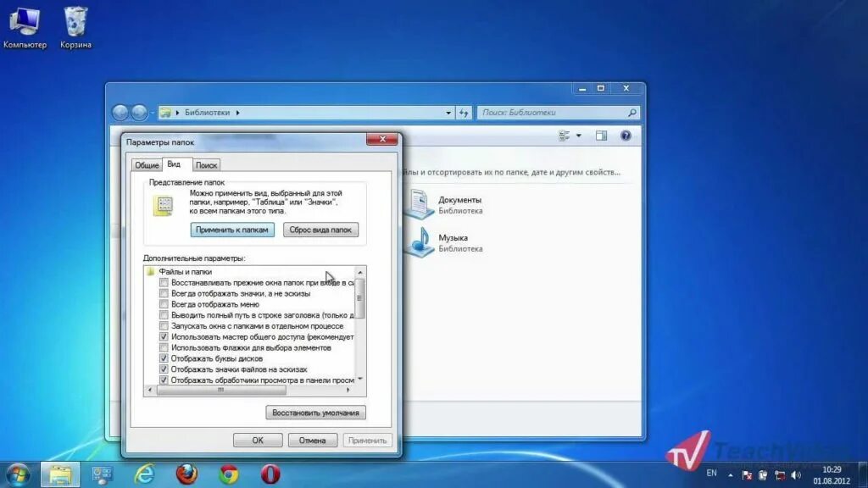Viewport: 868px width, 488px height.
Task: Close the 'Параметры папок' dialog
Action: 382,139
